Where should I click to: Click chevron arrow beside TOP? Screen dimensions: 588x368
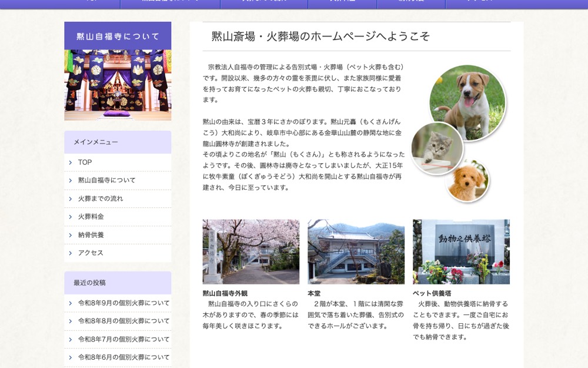(x=71, y=163)
